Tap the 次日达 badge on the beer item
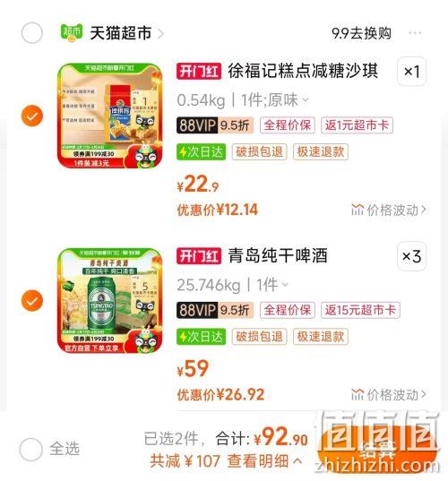The image size is (448, 481). coord(201,337)
